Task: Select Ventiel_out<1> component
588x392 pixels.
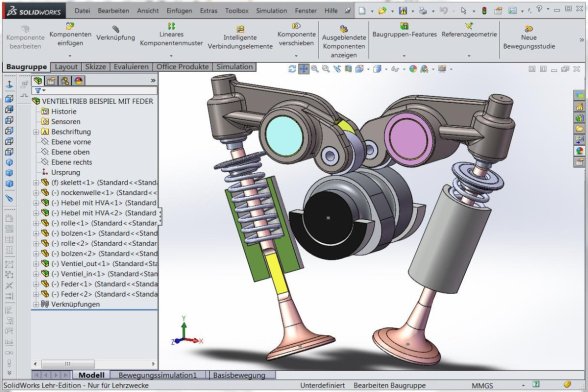Action: click(x=105, y=264)
